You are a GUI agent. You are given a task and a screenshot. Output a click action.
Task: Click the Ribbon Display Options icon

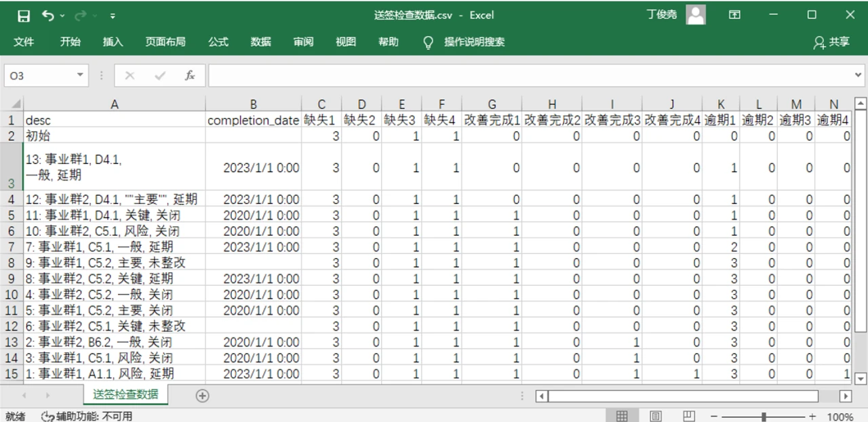click(x=734, y=15)
